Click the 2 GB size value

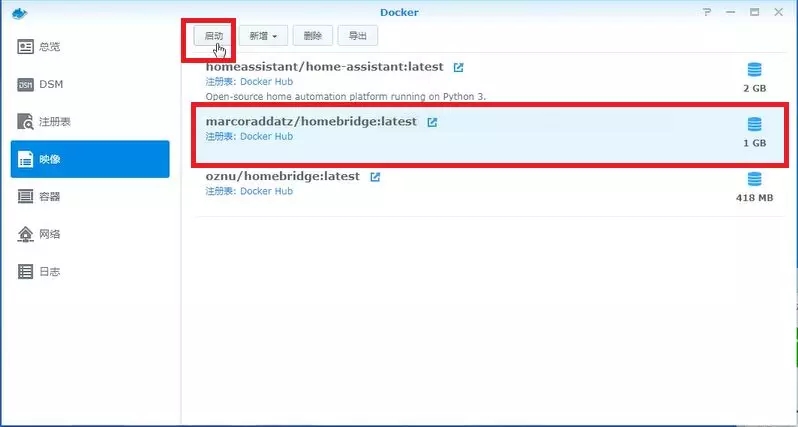tap(755, 89)
